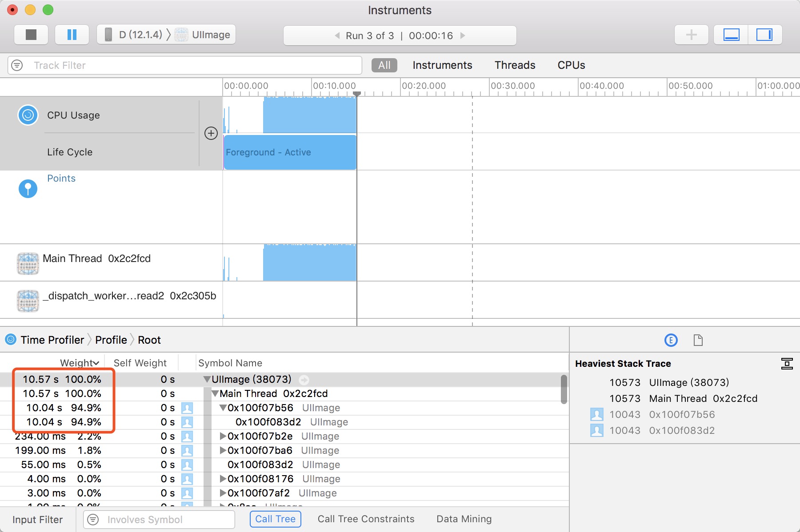This screenshot has width=800, height=532.
Task: Select the _dispatch_worker thread track icon
Action: click(x=28, y=301)
